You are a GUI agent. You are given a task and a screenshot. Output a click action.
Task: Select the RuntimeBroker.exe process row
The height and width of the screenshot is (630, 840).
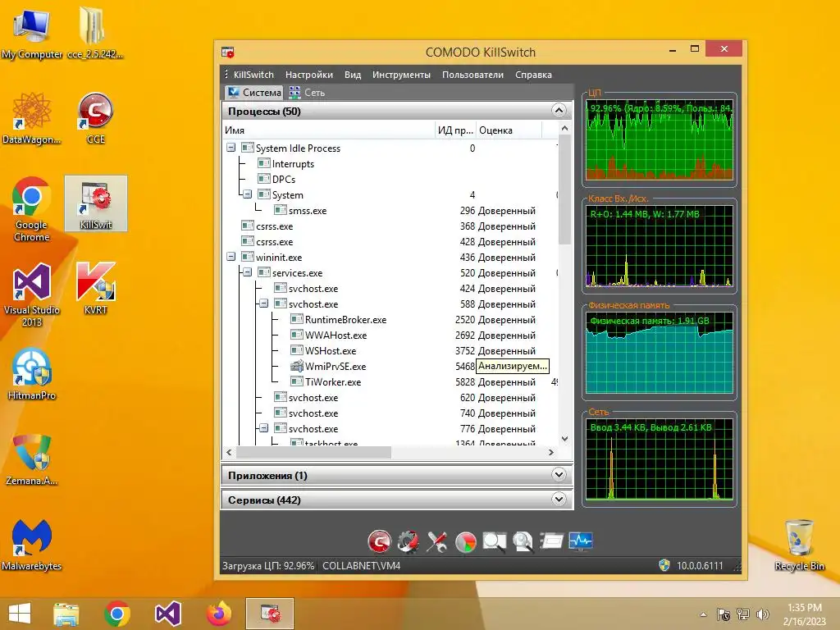(390, 320)
